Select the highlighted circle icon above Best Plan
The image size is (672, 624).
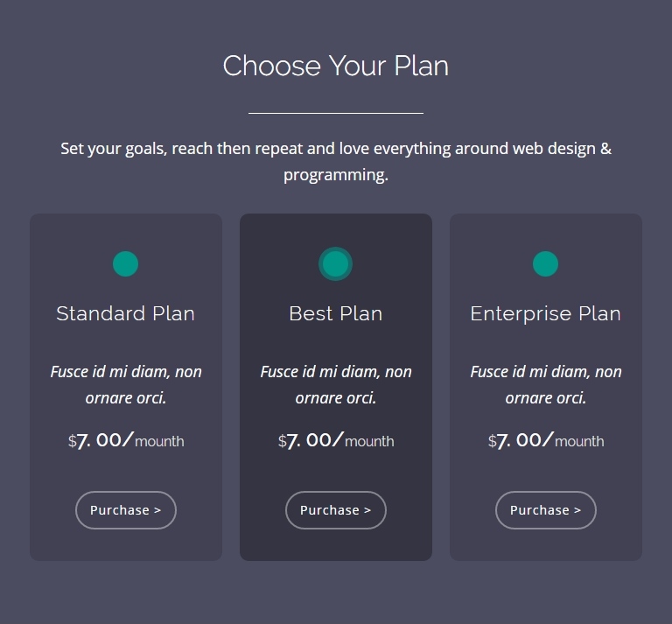(335, 263)
